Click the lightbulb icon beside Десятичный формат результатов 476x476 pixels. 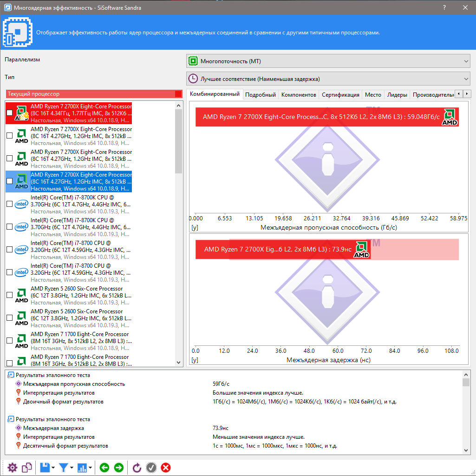19,445
